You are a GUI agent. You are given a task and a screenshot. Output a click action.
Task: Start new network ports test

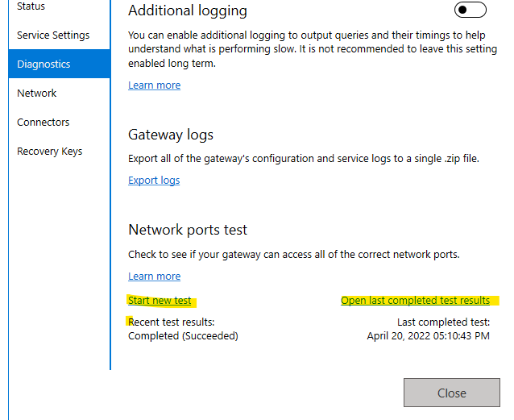(160, 300)
